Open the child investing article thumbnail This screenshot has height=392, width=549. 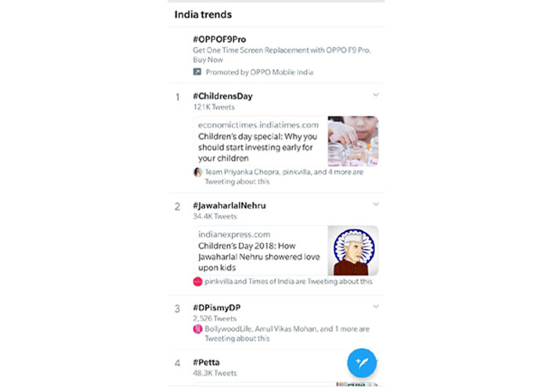[353, 141]
